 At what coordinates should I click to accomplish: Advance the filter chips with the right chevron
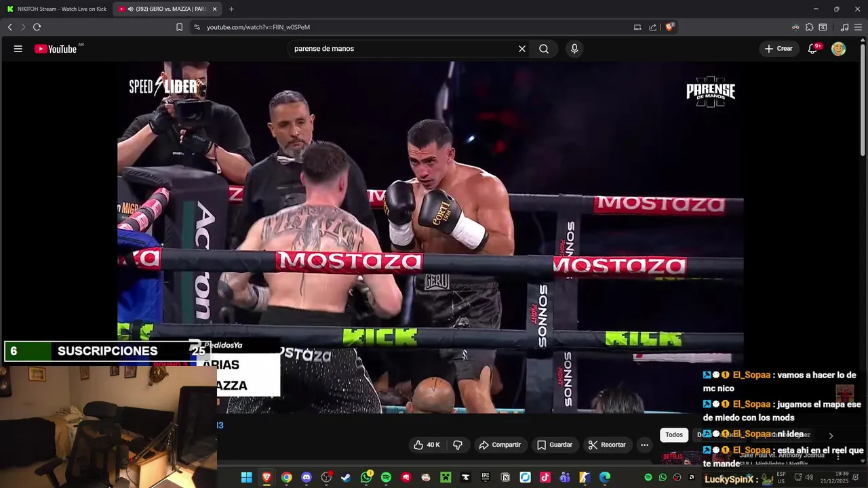831,436
